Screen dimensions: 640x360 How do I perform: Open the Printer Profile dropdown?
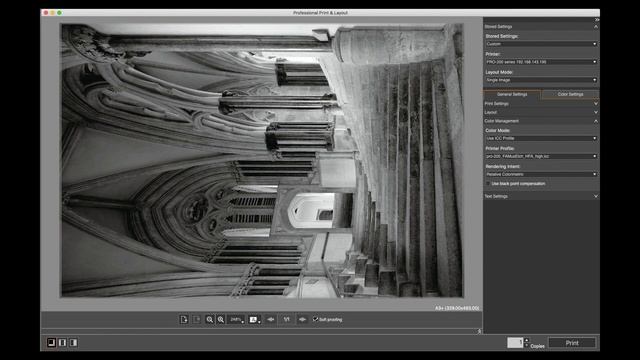click(x=541, y=156)
